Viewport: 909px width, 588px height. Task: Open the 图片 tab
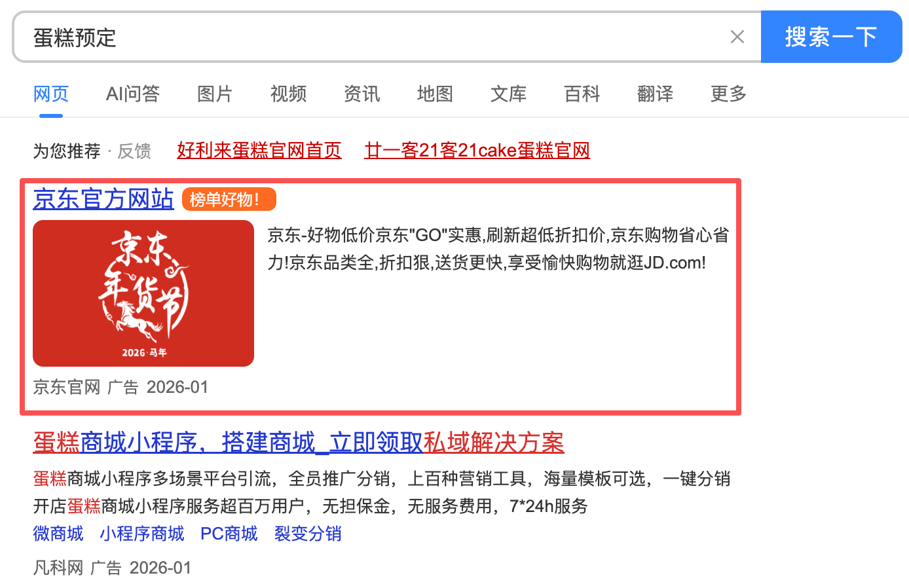click(215, 94)
